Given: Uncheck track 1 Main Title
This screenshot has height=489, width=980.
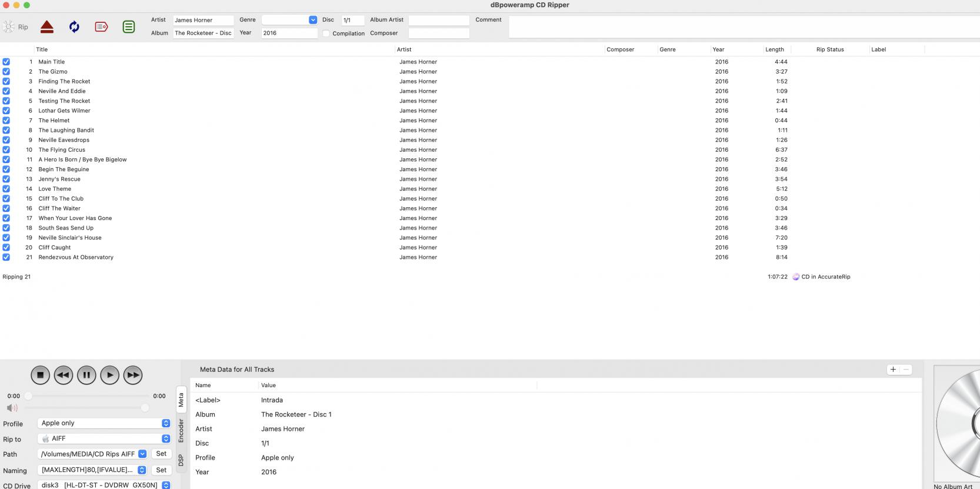Looking at the screenshot, I should click(6, 62).
